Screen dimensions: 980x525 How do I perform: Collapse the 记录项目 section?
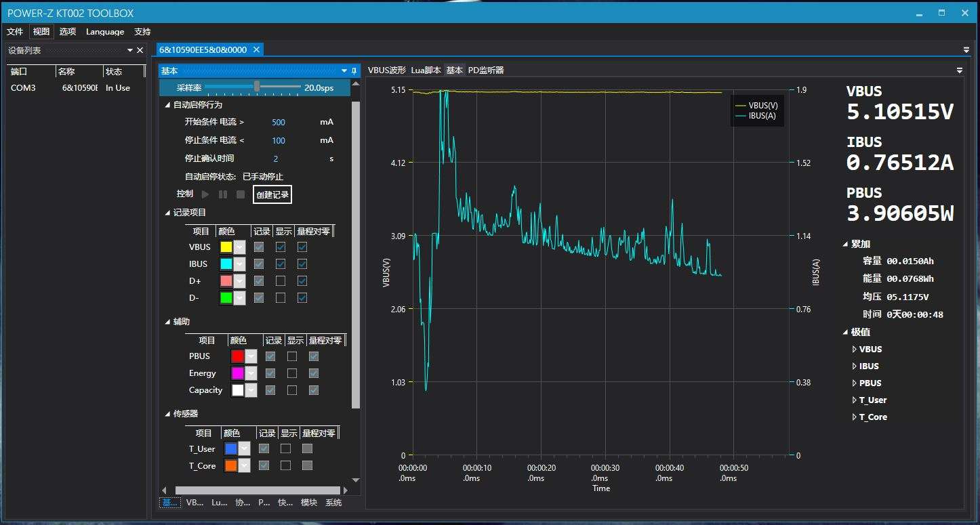pyautogui.click(x=168, y=213)
